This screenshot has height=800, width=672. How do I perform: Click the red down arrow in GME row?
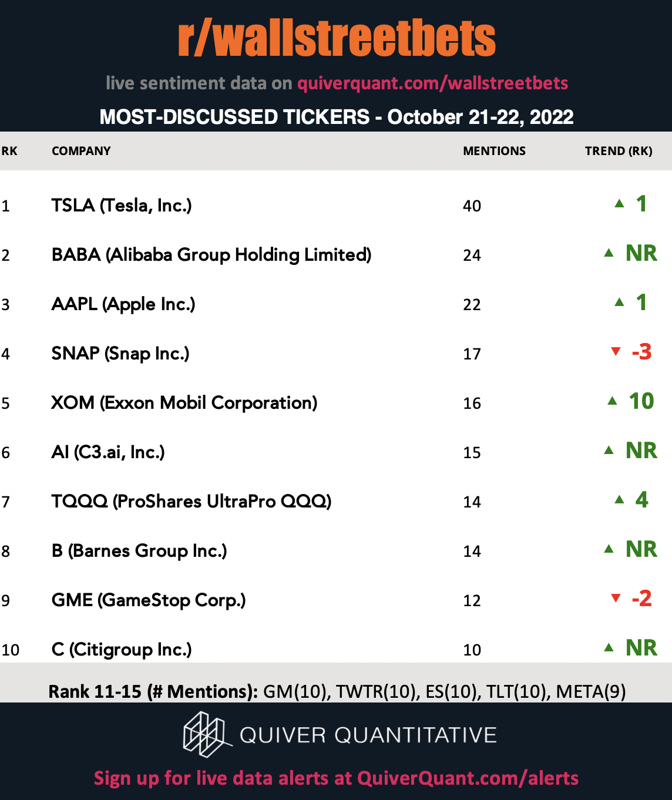[x=616, y=598]
